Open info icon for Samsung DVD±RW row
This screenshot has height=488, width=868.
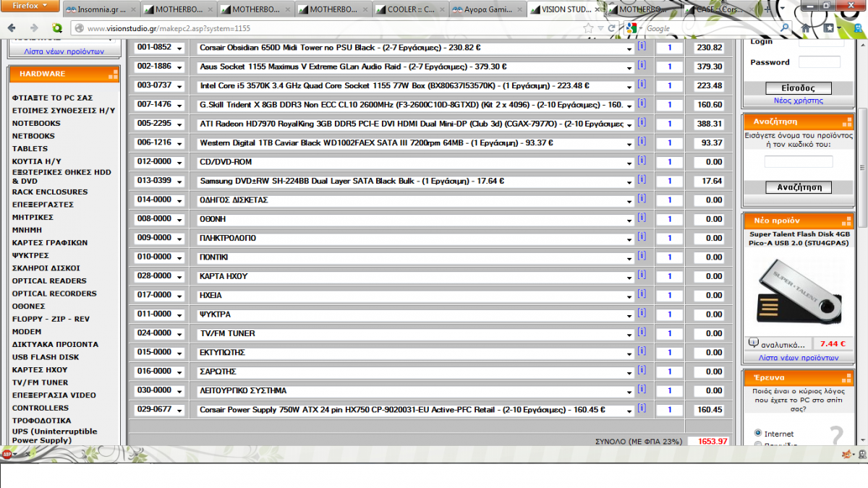[641, 180]
